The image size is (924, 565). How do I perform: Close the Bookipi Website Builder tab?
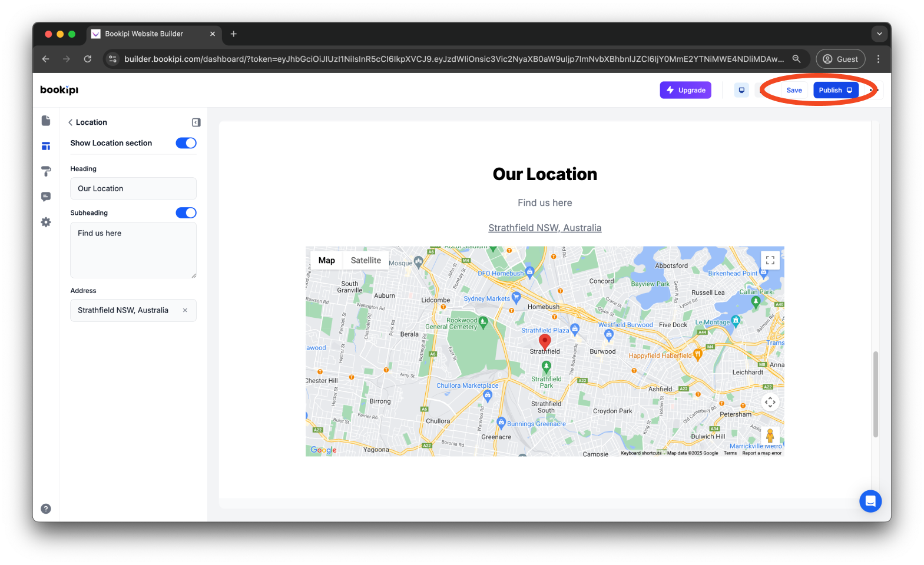(x=213, y=34)
